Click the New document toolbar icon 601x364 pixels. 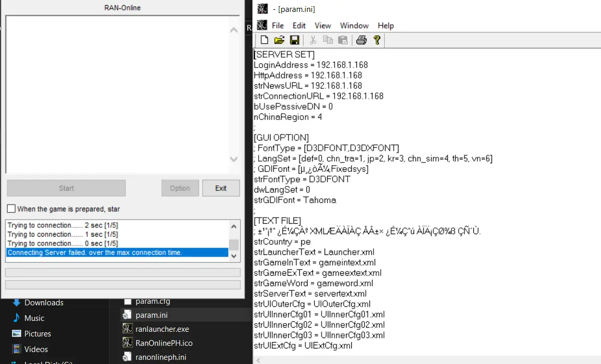click(264, 40)
